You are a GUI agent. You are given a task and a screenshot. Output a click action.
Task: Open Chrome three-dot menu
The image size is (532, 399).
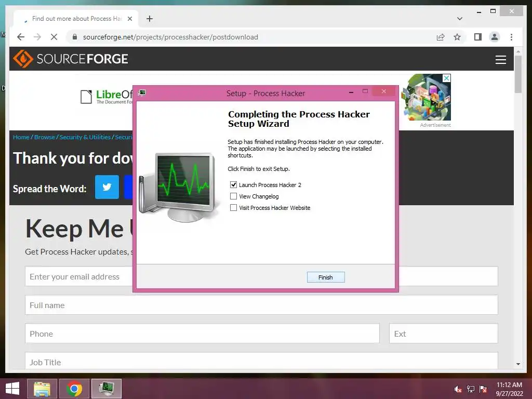coord(511,37)
